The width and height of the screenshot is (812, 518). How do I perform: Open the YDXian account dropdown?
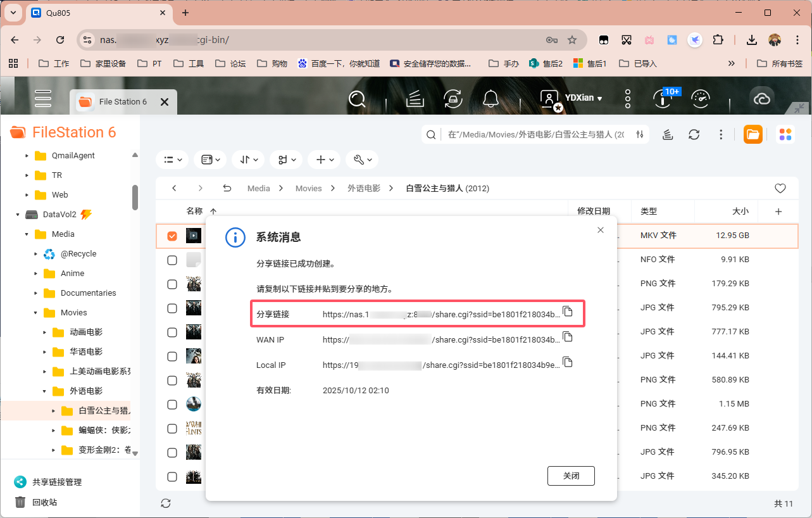[580, 98]
